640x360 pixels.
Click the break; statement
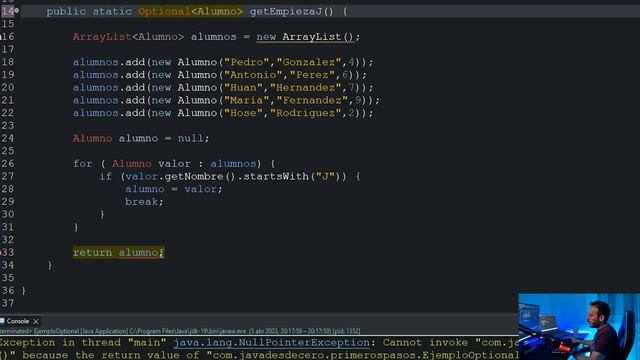coord(144,202)
